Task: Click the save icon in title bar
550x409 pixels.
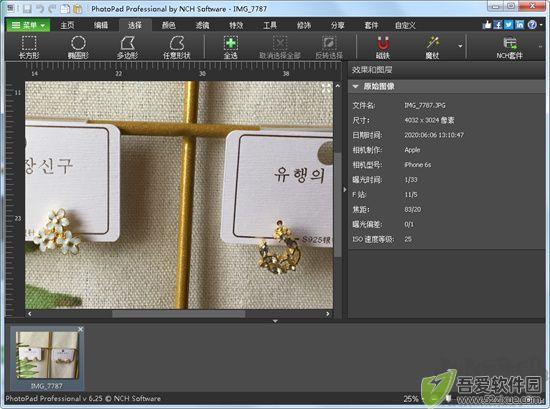Action: pyautogui.click(x=28, y=8)
